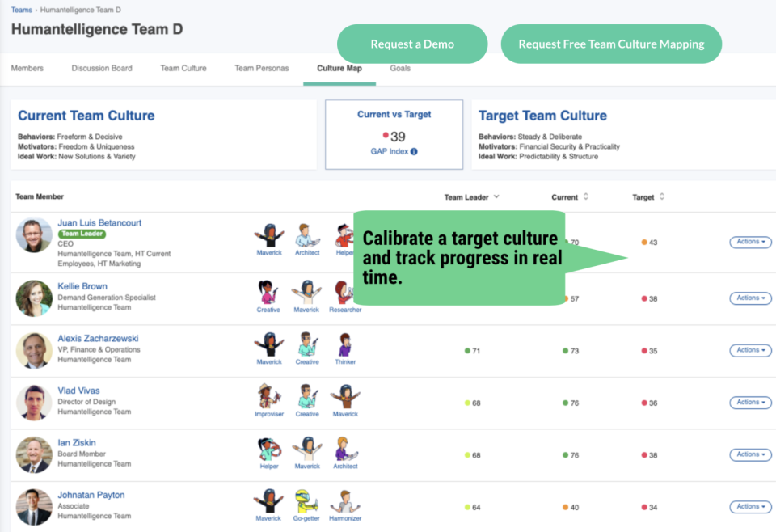Screen dimensions: 776x532
Task: Click Johnatan Payton's Target score 34
Action: 649,507
